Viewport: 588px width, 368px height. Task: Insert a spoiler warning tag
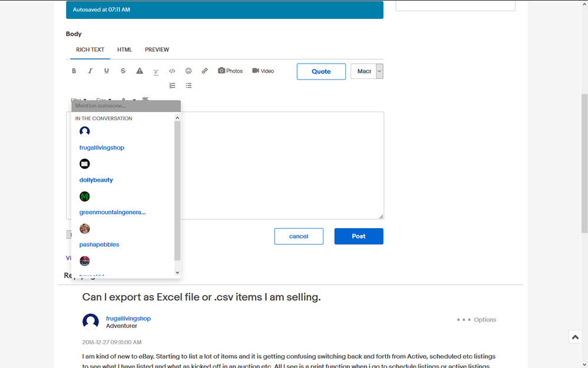pos(140,71)
